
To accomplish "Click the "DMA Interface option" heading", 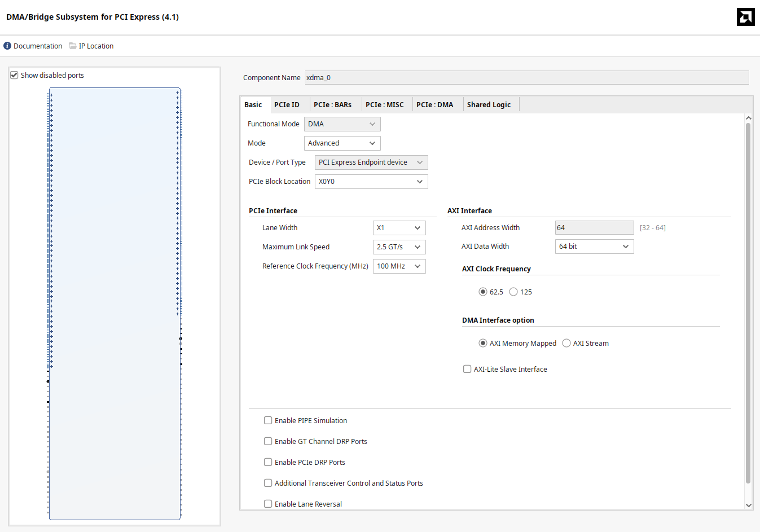I will [x=498, y=320].
